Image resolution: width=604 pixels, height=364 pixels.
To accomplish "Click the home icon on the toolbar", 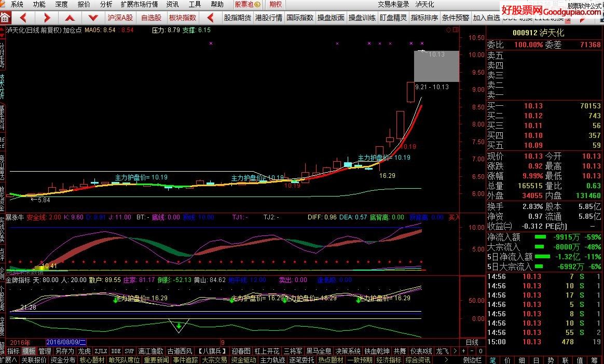I will point(4,17).
